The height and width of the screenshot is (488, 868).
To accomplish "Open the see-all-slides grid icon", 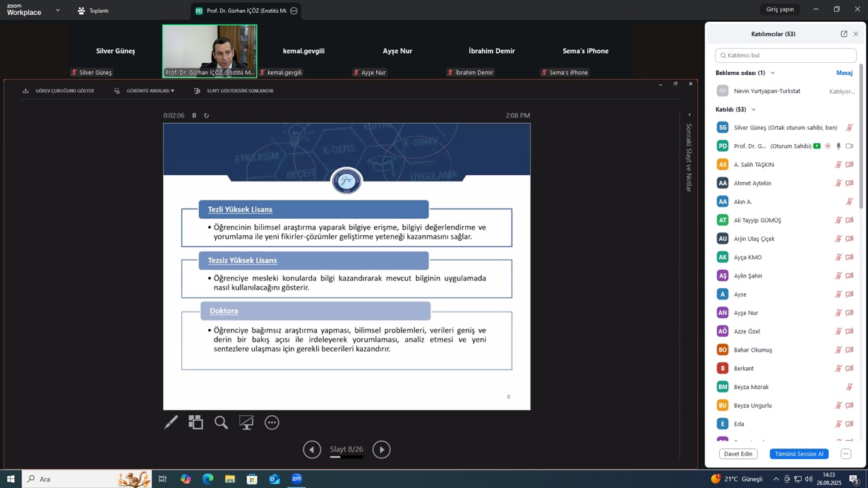I will coord(195,422).
